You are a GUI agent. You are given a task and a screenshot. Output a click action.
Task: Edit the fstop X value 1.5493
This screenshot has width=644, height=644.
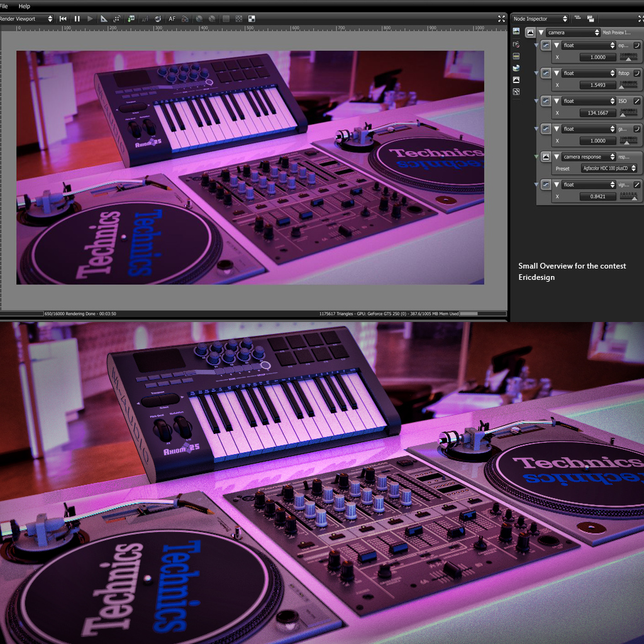coord(597,85)
